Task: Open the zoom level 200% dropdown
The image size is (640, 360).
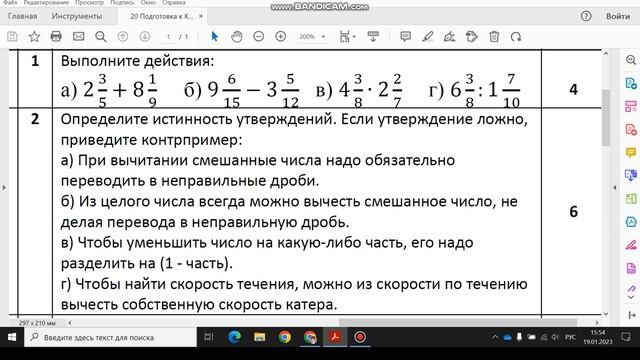Action: pos(312,37)
